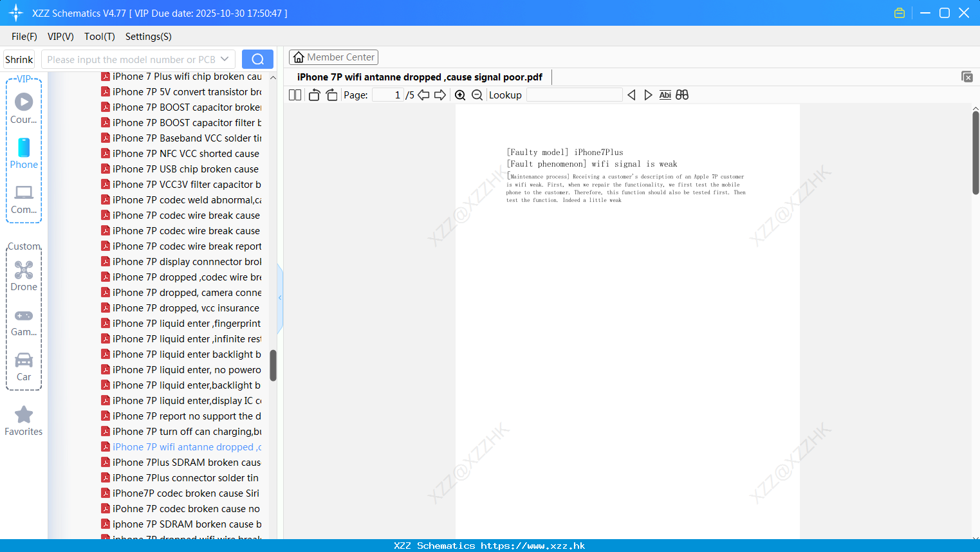Select highlighted iPhone 7P wifi antanne dropped file
Viewport: 980px width, 552px height.
tap(181, 447)
